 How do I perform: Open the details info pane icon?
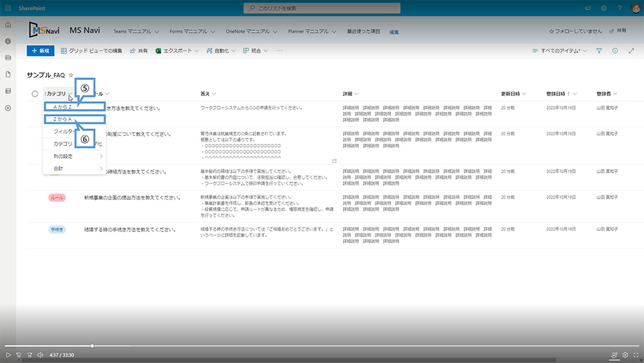[615, 51]
